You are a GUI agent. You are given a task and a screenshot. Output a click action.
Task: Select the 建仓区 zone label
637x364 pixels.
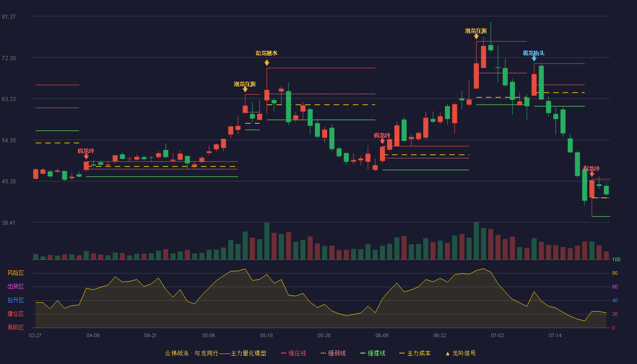pos(15,314)
